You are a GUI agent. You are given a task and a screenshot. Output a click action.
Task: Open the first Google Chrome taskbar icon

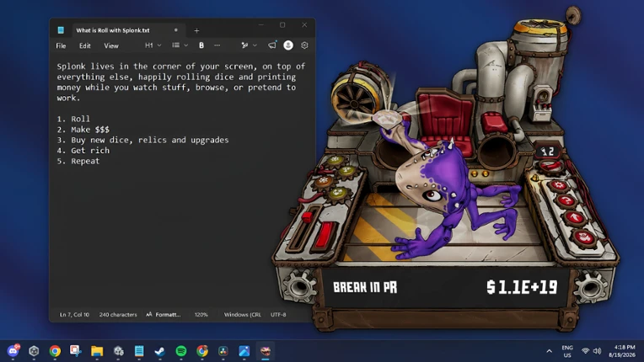pyautogui.click(x=55, y=351)
